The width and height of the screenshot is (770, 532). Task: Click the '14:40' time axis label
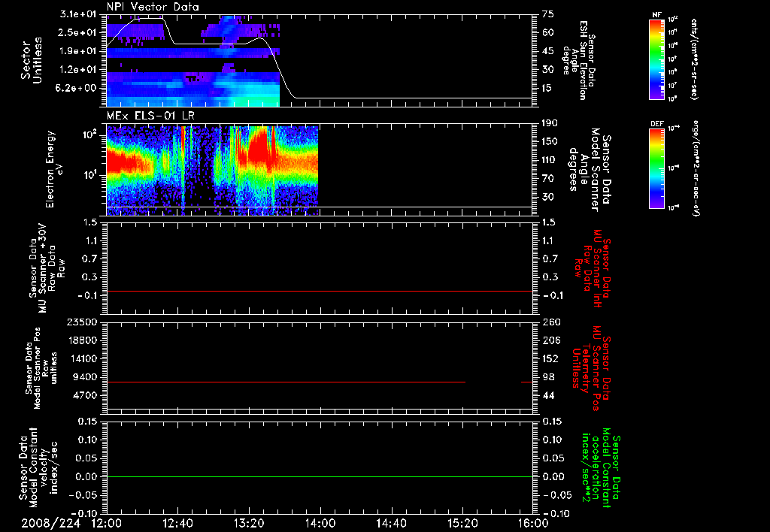(391, 523)
